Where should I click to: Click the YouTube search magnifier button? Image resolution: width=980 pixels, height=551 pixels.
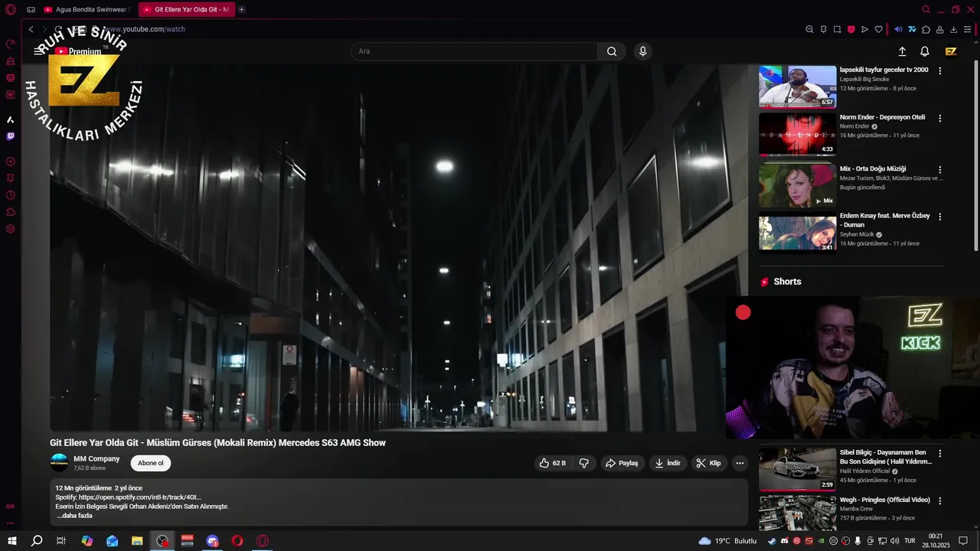click(x=612, y=51)
